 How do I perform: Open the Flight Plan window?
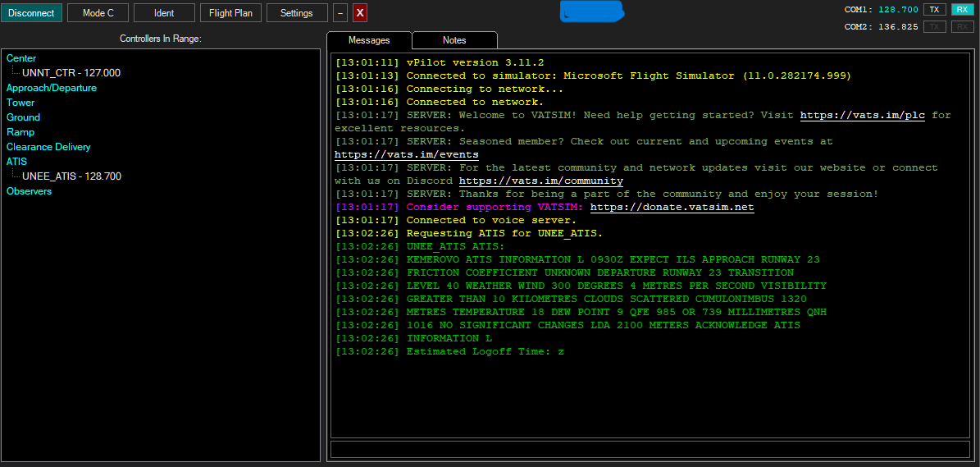pyautogui.click(x=231, y=13)
